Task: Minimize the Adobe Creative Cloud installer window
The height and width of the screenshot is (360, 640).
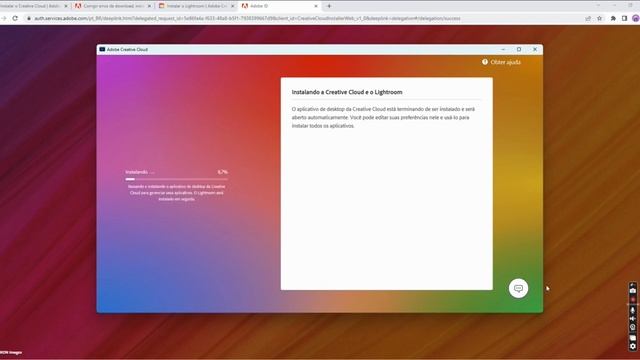Action: (x=503, y=49)
